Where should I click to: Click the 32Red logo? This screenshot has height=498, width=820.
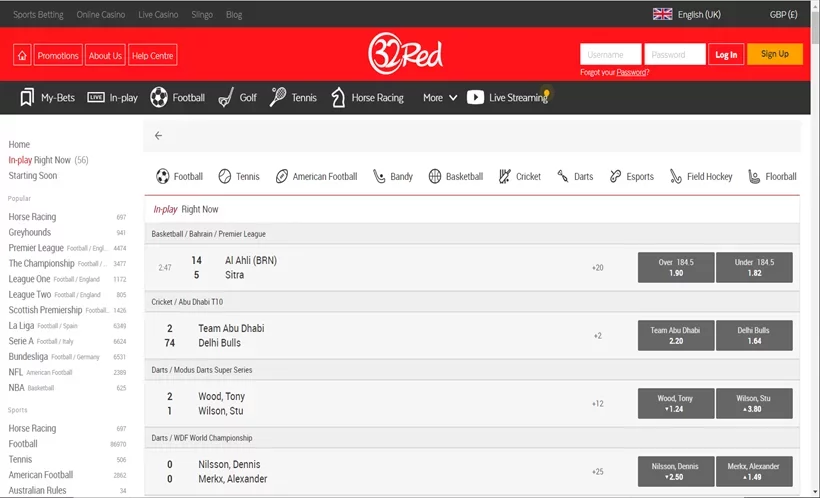(405, 53)
